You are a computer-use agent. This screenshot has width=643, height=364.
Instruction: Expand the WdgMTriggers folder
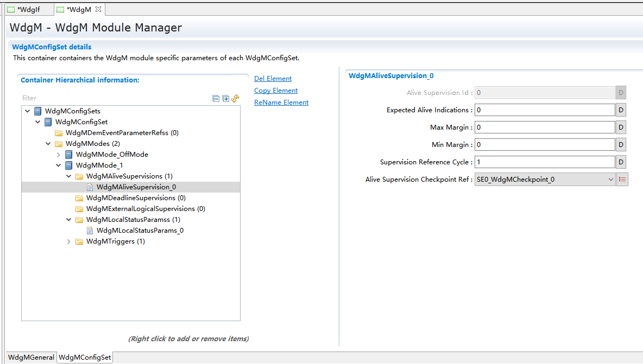(69, 241)
